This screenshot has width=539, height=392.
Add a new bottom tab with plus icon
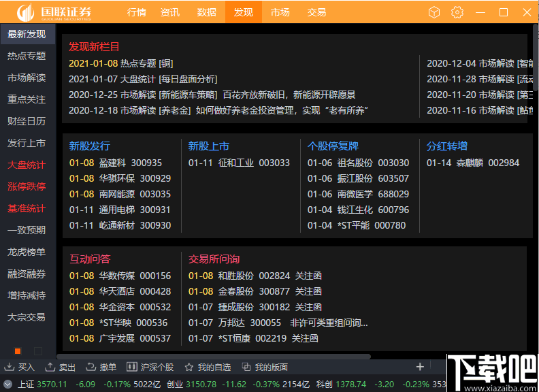[x=420, y=367]
